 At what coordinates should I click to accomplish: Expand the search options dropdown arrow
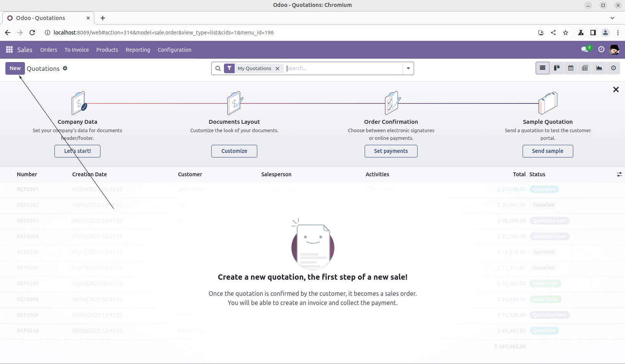(408, 69)
